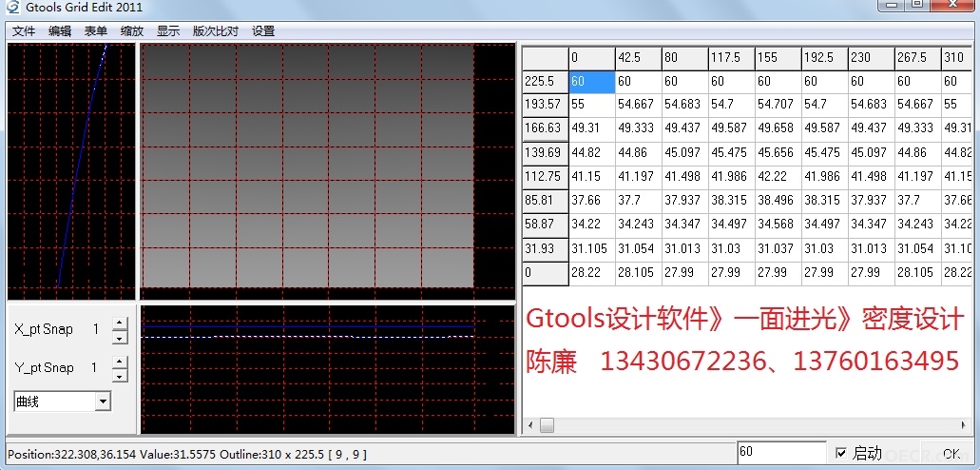Click the OK button
Viewport: 980px width, 470px height.
click(x=951, y=454)
